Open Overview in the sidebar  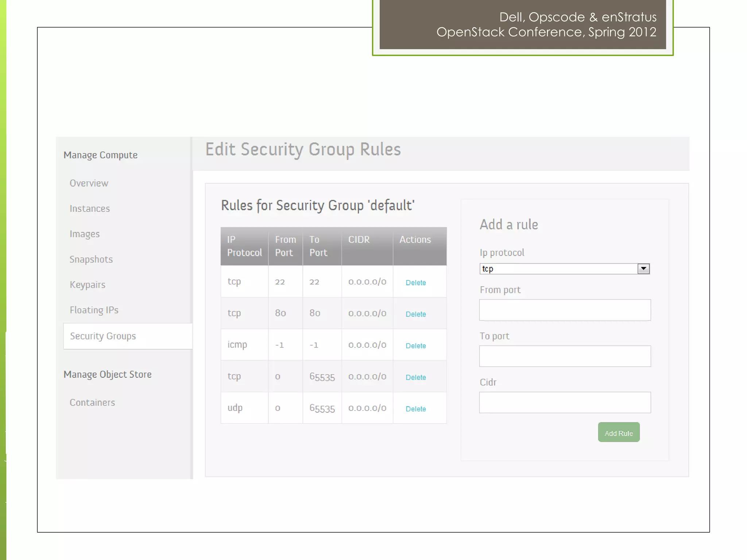[x=89, y=183]
